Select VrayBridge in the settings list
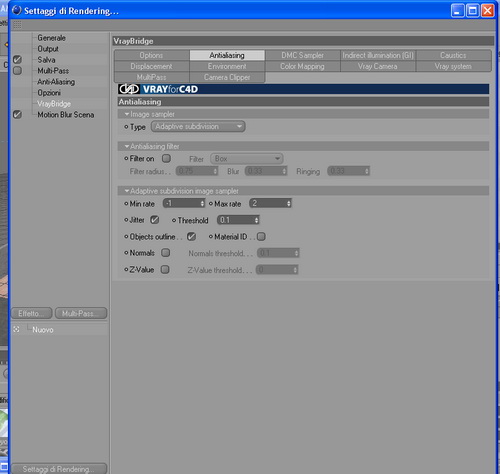The height and width of the screenshot is (474, 500). (54, 104)
